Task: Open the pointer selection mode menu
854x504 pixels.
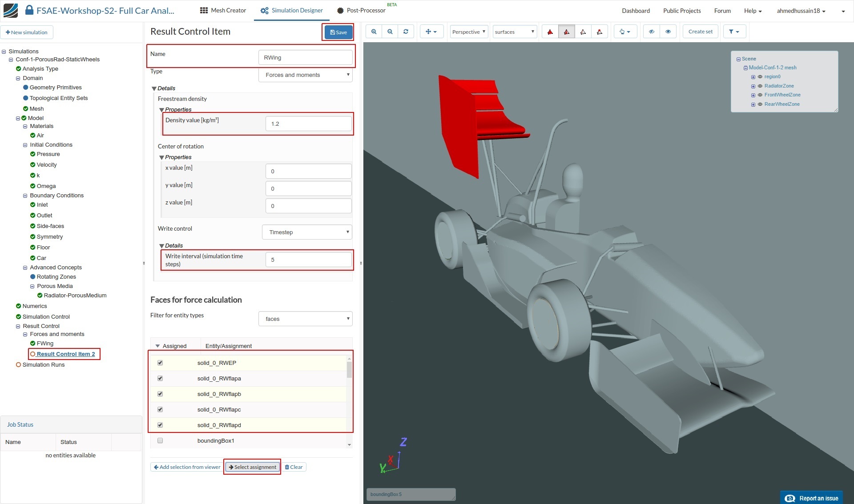Action: click(625, 32)
